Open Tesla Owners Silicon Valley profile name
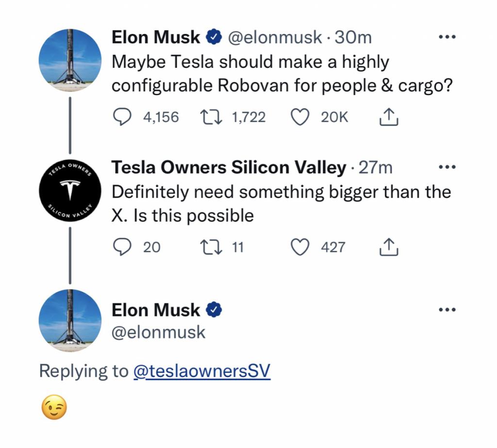 [x=229, y=167]
